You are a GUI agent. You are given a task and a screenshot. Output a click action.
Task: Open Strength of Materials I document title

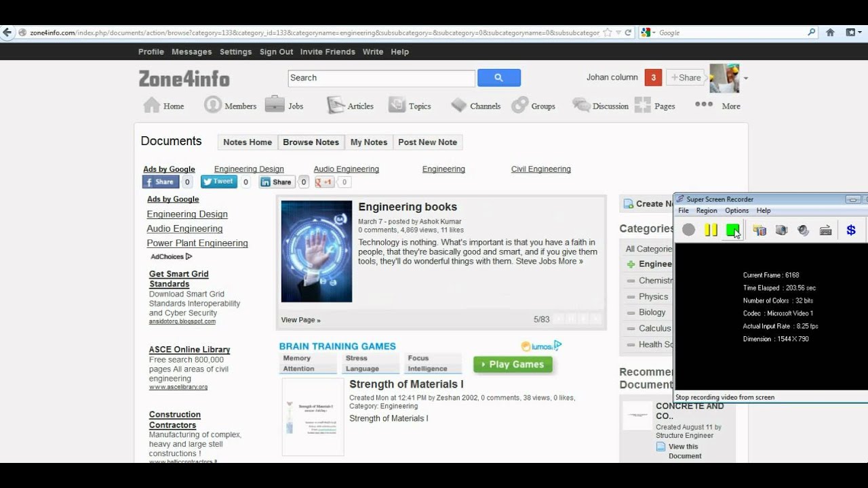[x=406, y=384]
